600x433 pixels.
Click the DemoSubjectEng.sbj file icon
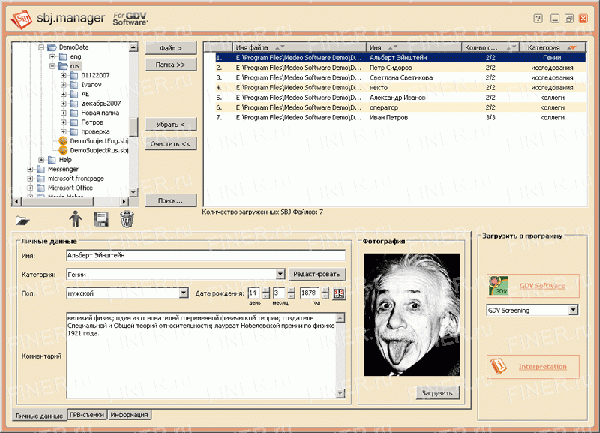click(63, 141)
